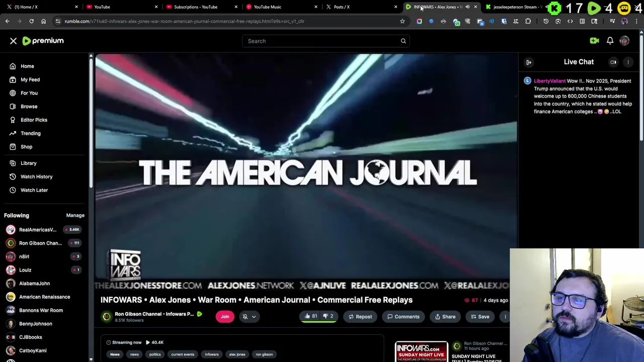Select the bold News category tag
Viewport: 644px width, 362px height.
click(115, 354)
